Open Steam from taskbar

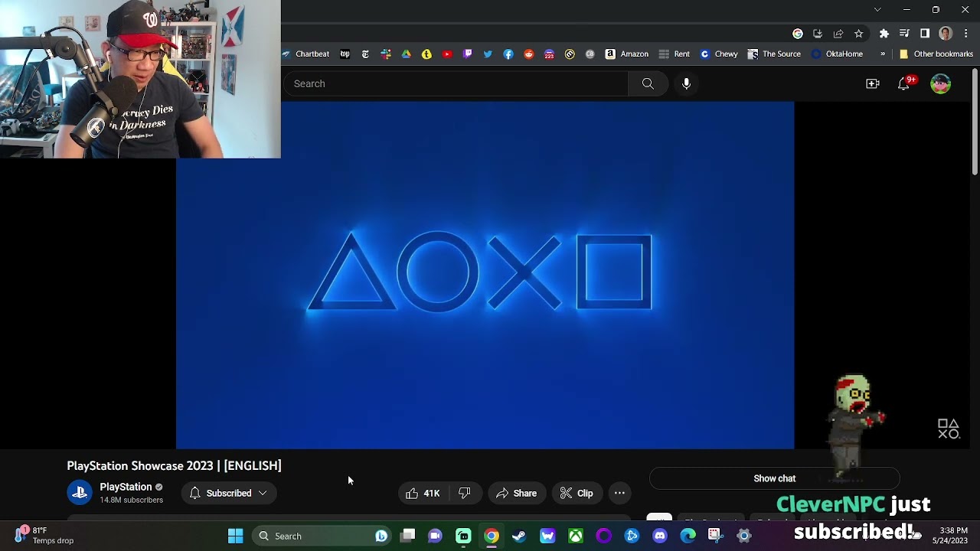[x=519, y=536]
